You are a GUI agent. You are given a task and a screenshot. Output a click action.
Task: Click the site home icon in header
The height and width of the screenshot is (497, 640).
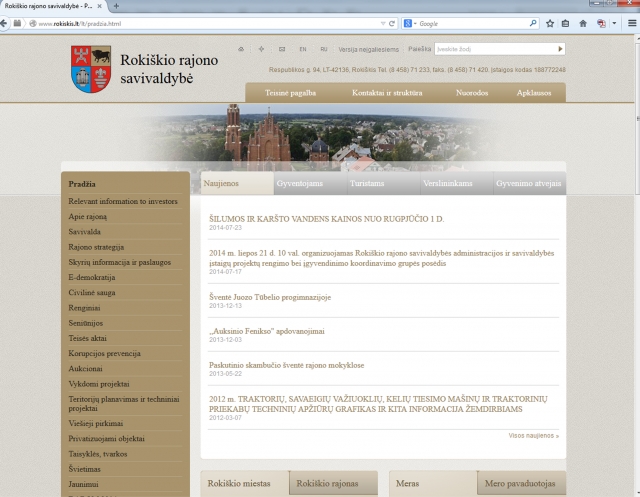pyautogui.click(x=241, y=49)
